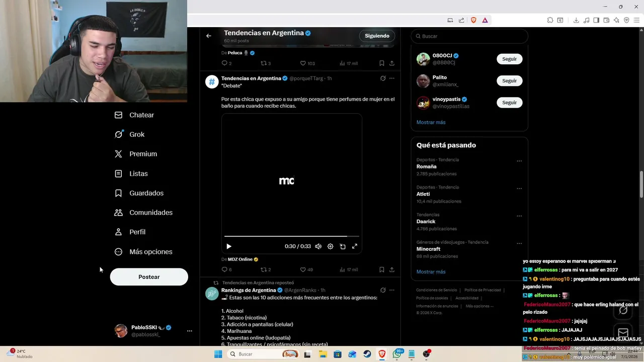
Task: Reply to the "Debate" tweet with 6 replies
Action: tap(226, 269)
